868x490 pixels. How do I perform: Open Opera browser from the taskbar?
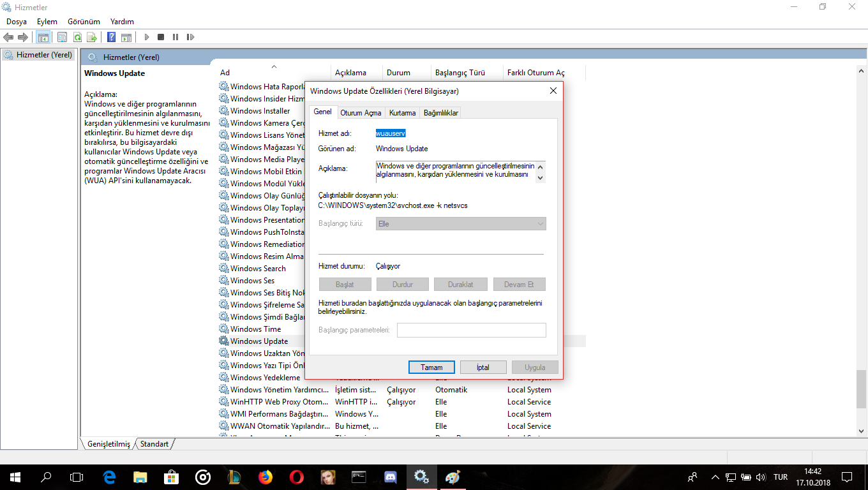pyautogui.click(x=296, y=477)
